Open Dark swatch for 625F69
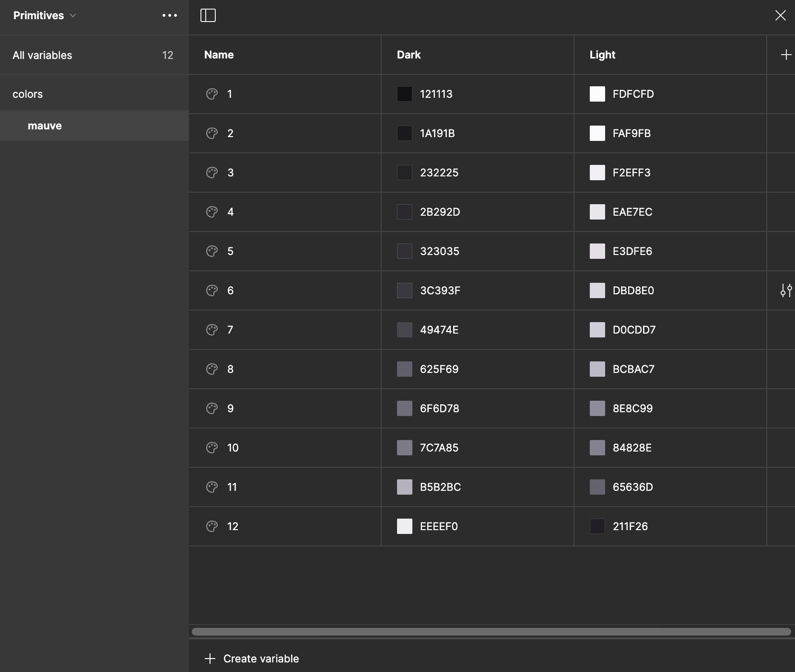 coord(405,369)
